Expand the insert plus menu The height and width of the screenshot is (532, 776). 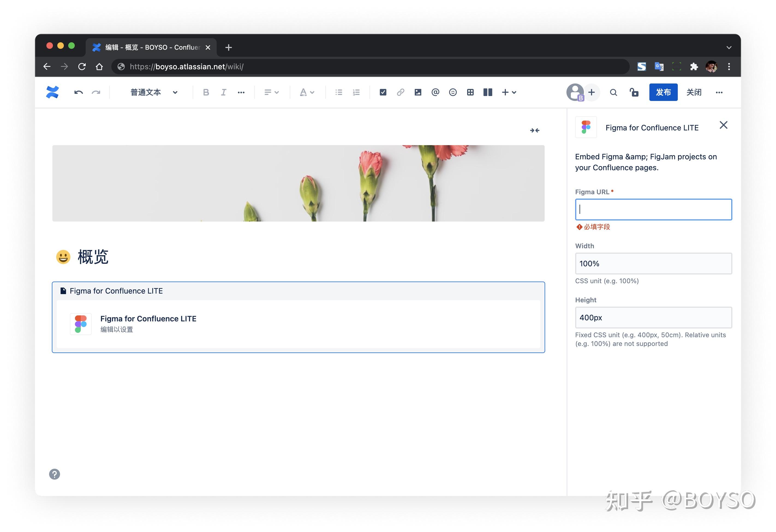(x=509, y=92)
